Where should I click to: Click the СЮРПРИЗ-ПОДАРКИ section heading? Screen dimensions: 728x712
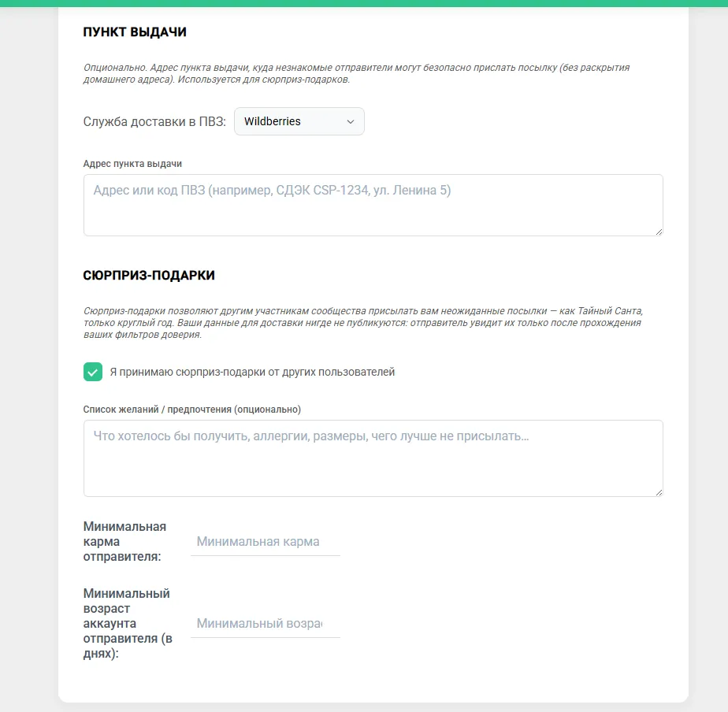pos(149,275)
